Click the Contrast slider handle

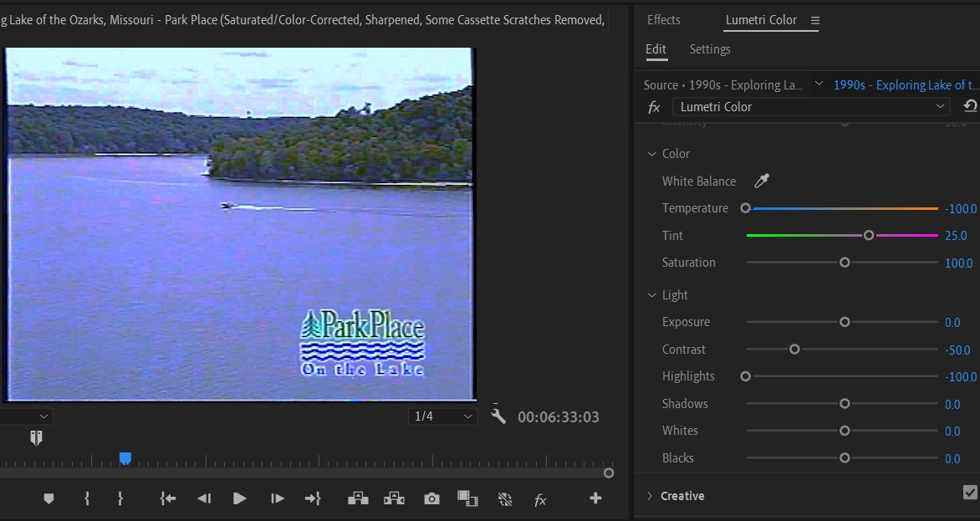[x=794, y=350]
